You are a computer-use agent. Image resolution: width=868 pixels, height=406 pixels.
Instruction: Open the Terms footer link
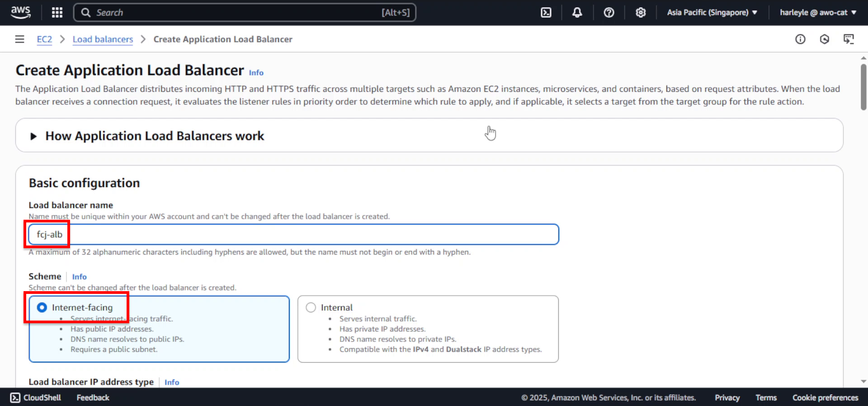coord(766,397)
